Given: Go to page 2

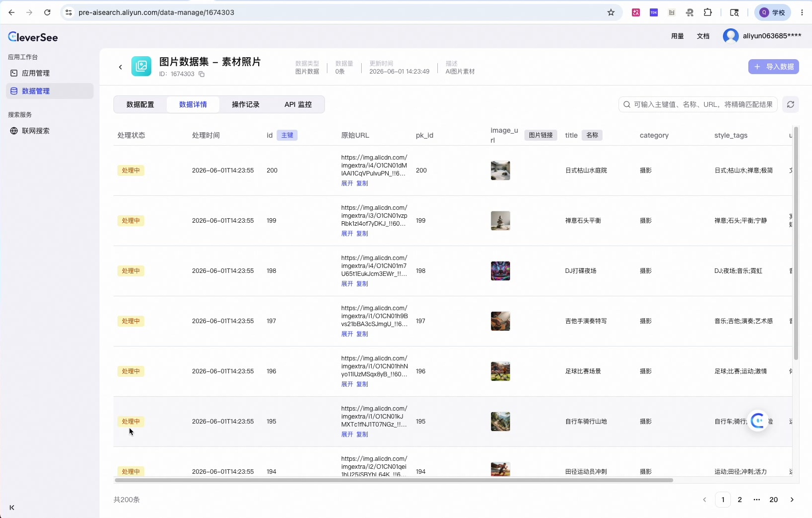Looking at the screenshot, I should [x=740, y=500].
